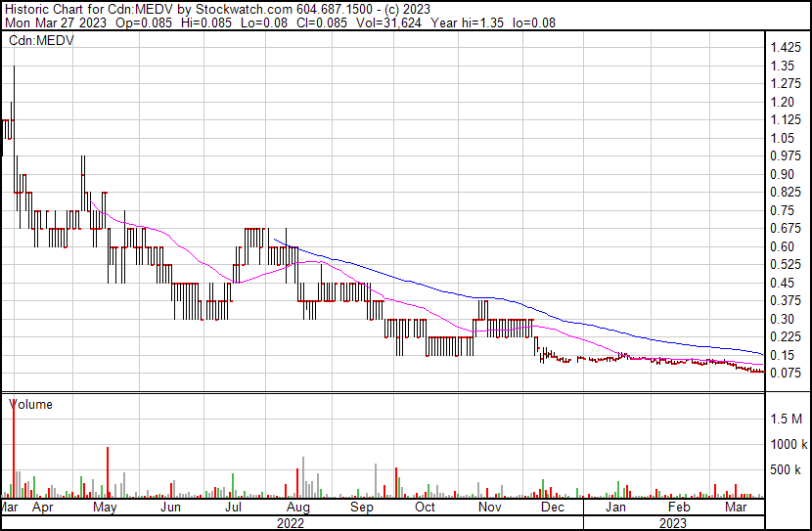This screenshot has height=531, width=812.
Task: Click the Volume panel label
Action: click(x=31, y=404)
